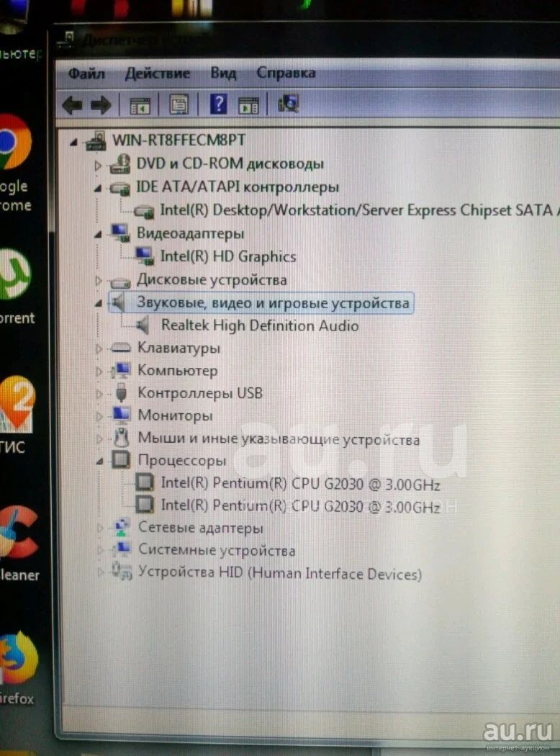Open the Вид menu
The height and width of the screenshot is (756, 560).
point(223,73)
